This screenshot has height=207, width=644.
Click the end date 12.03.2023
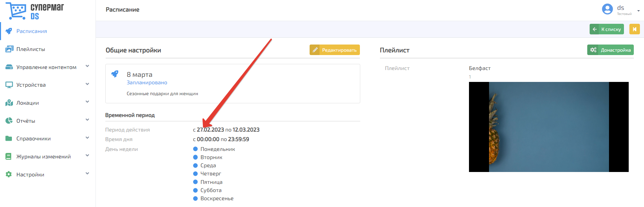click(246, 130)
